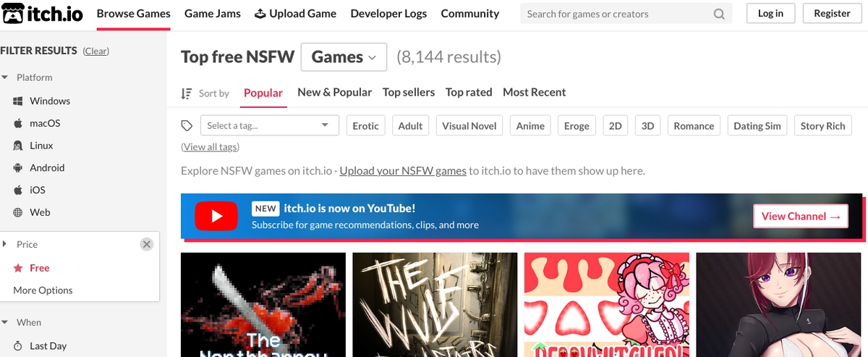Click the View Channel button
The height and width of the screenshot is (357, 868).
(x=800, y=216)
